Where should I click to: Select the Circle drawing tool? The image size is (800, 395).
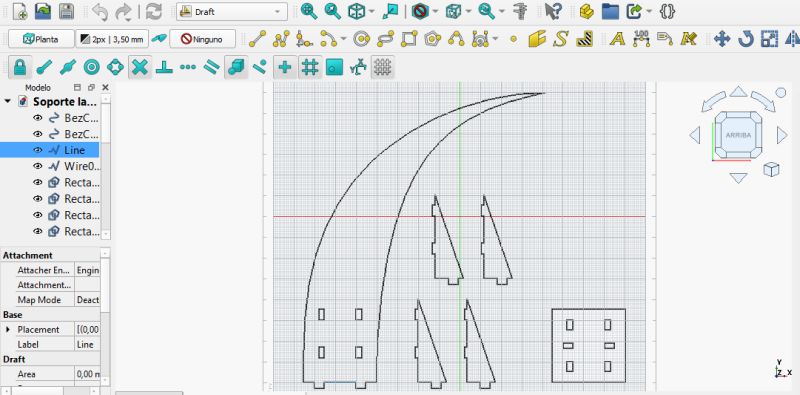(x=362, y=39)
